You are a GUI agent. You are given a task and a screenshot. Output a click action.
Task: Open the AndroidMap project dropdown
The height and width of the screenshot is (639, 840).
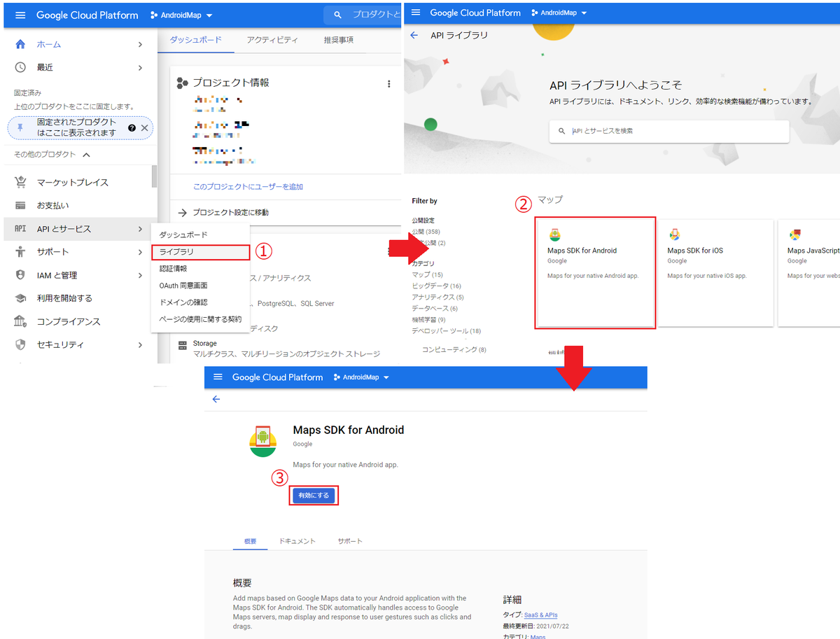[181, 15]
